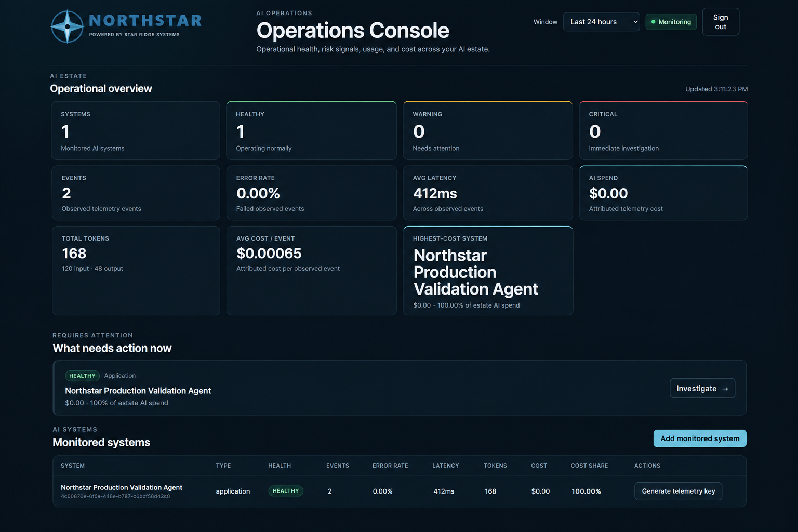Click the "Monitored AI systems" card caption
The height and width of the screenshot is (532, 798).
tap(92, 149)
